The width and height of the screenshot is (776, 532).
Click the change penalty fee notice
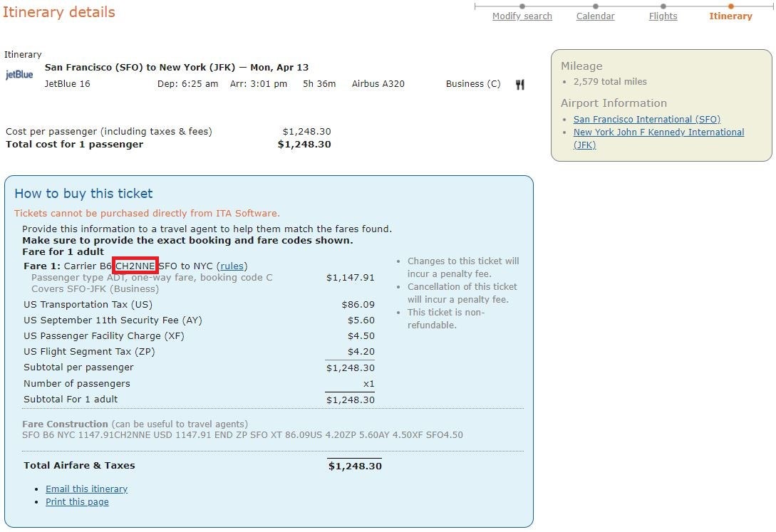463,268
